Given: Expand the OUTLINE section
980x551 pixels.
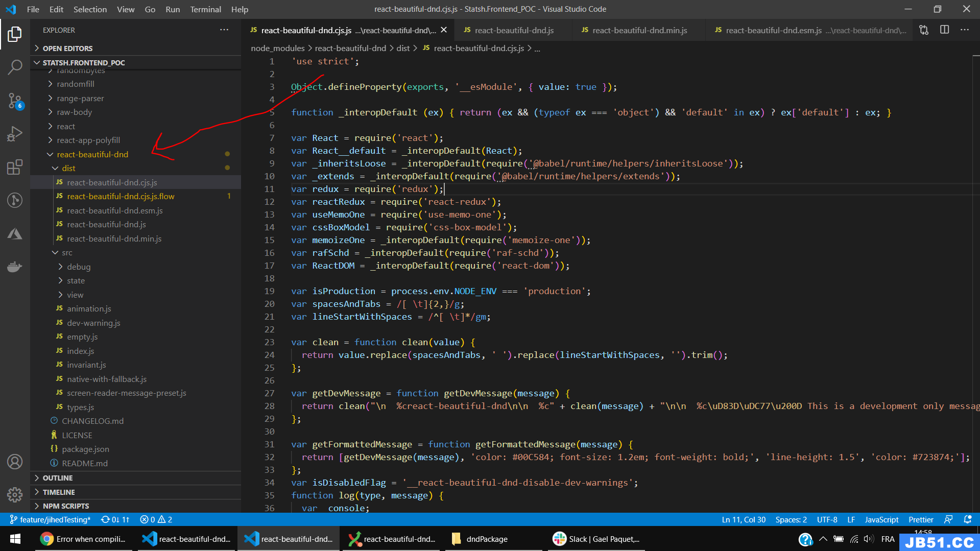Looking at the screenshot, I should (x=135, y=478).
